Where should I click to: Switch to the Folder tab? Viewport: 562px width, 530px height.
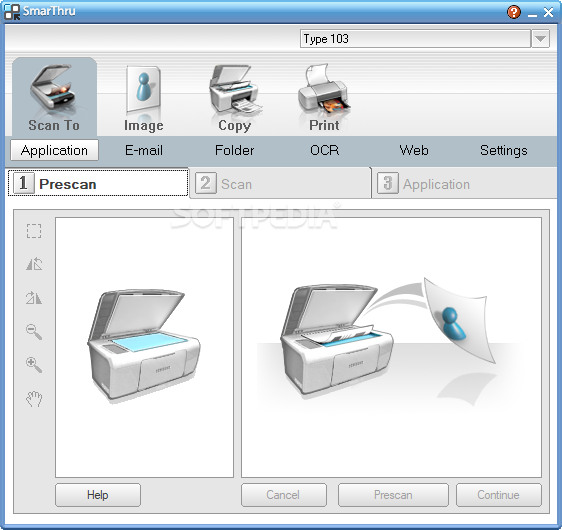coord(234,150)
